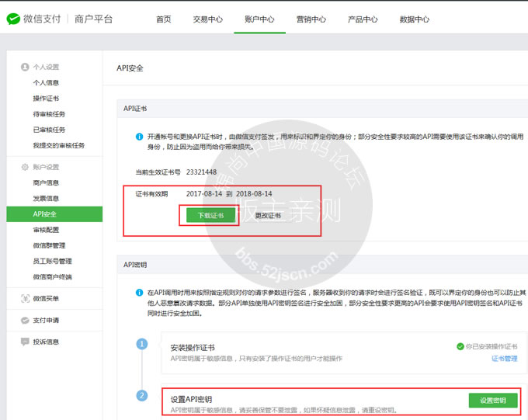Click the WeChat Pay logo icon
Image resolution: width=528 pixels, height=420 pixels.
(13, 19)
